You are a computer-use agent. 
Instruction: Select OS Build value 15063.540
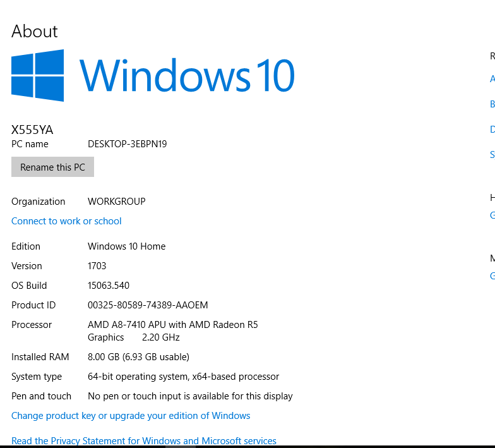pos(109,286)
